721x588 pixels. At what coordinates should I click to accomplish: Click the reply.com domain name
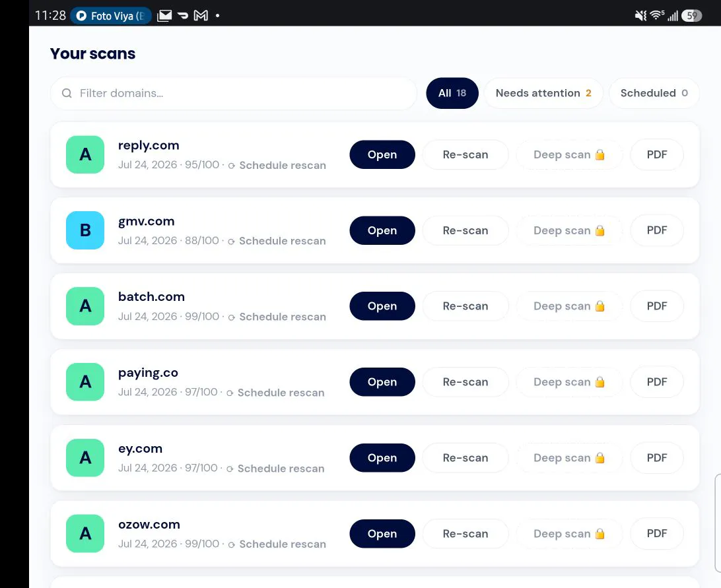tap(149, 146)
